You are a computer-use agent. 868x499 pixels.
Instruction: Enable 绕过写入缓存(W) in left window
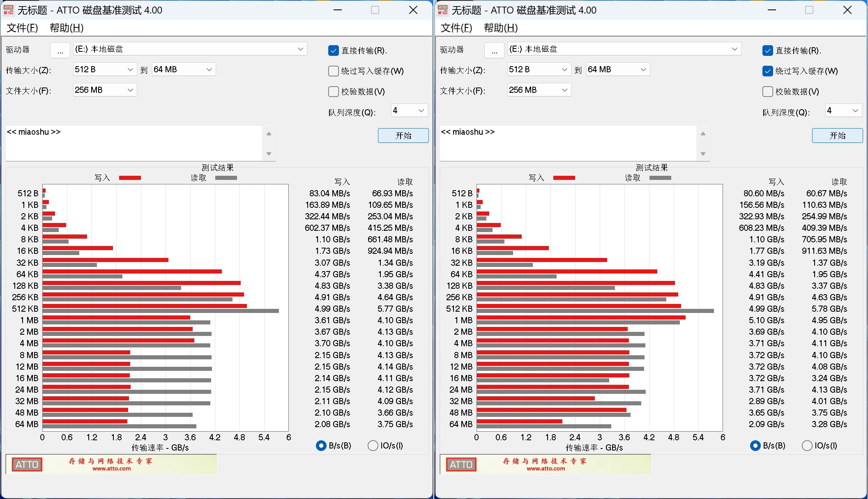(333, 71)
